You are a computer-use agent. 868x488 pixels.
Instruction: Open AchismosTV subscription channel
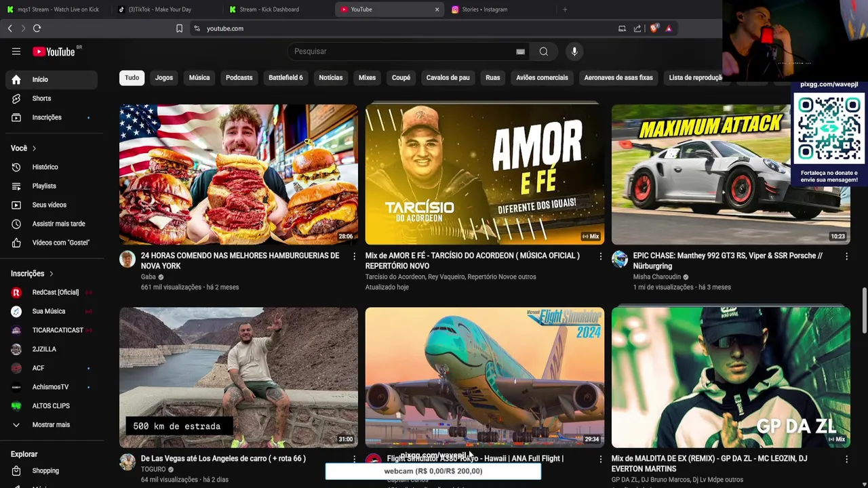pyautogui.click(x=52, y=387)
